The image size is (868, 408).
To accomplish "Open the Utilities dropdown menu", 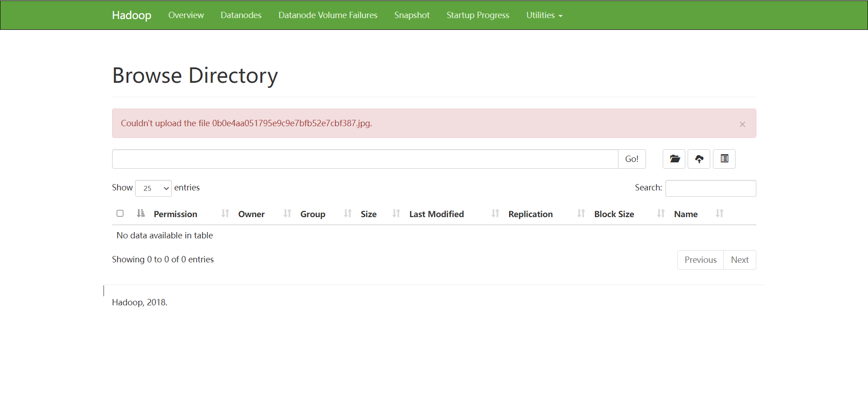I will coord(544,15).
